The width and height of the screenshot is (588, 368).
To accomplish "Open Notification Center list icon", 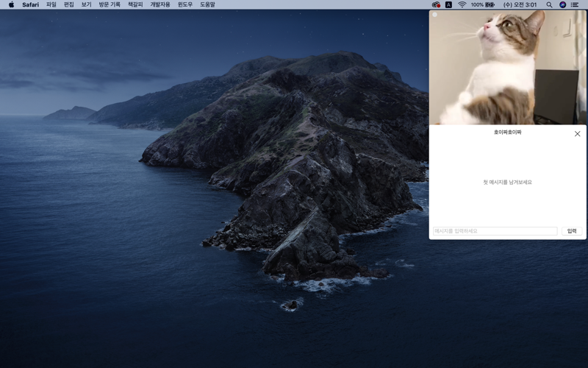I will (575, 4).
